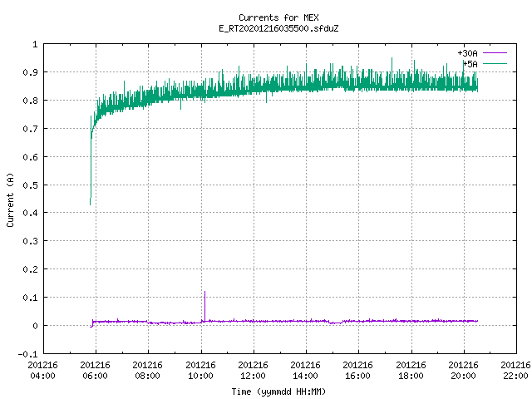Click the y-axis tick label 0.1
Screen dimensions: 532x399
[30, 298]
